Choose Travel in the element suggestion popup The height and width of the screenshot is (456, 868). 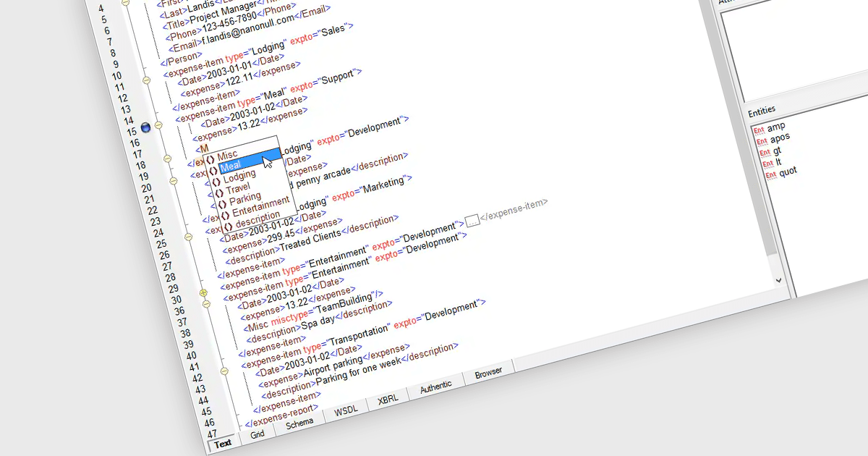click(238, 189)
